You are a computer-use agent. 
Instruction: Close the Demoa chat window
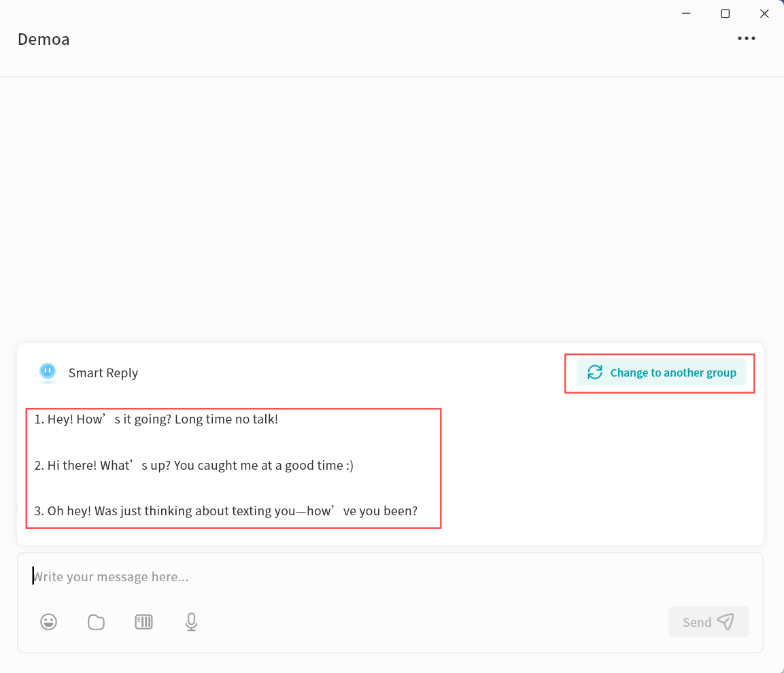[764, 14]
